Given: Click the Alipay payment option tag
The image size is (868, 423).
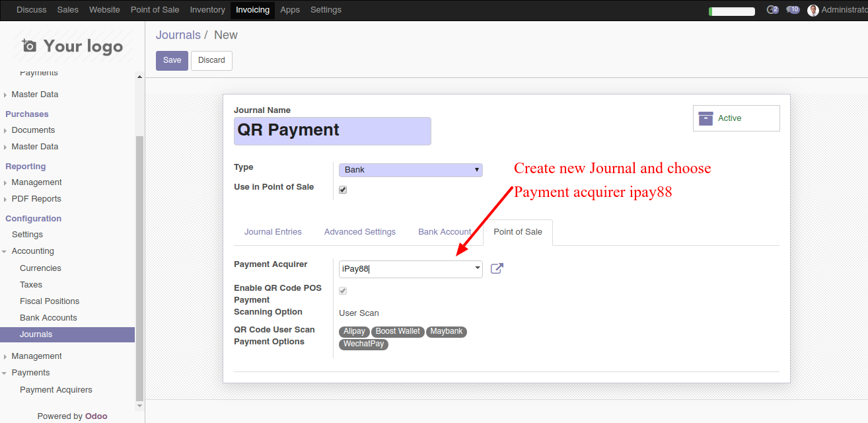Looking at the screenshot, I should [x=354, y=332].
